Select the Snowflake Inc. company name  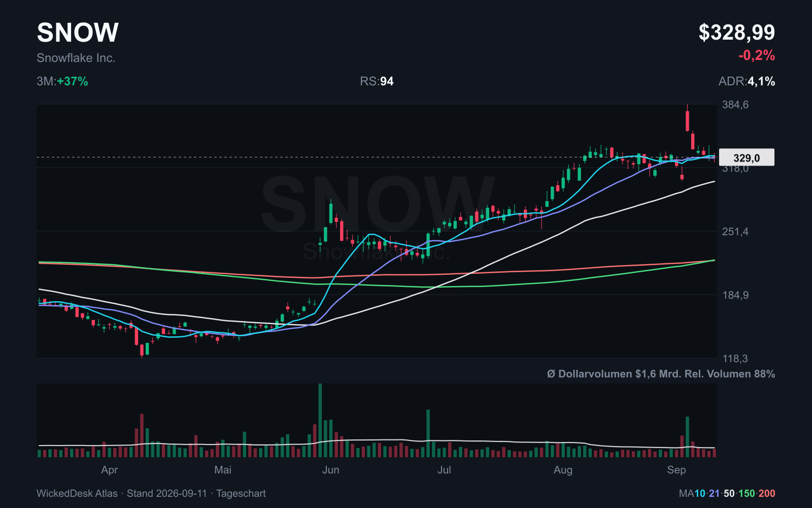[x=76, y=58]
